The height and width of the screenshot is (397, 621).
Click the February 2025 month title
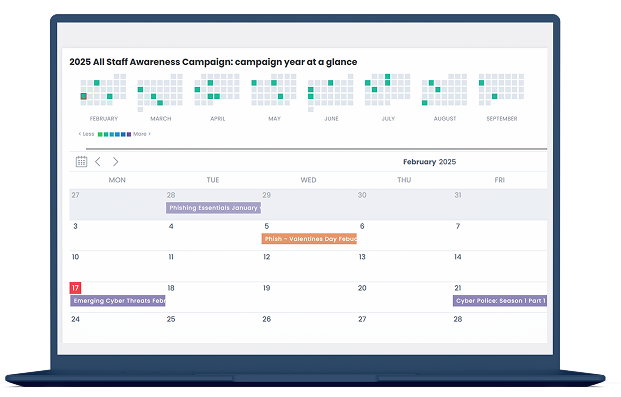click(x=429, y=162)
